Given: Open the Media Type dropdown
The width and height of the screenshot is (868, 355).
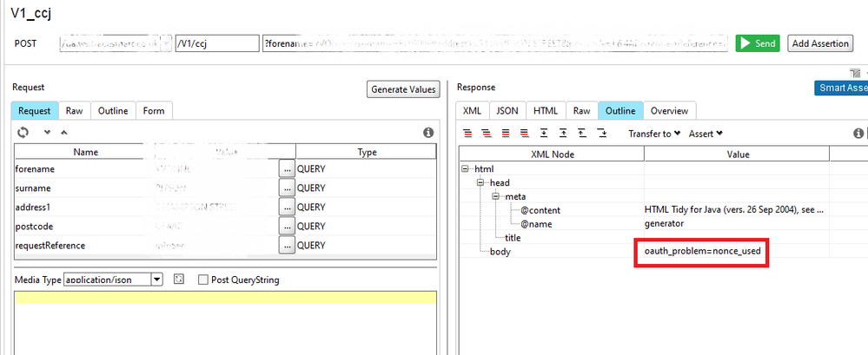Looking at the screenshot, I should (156, 279).
